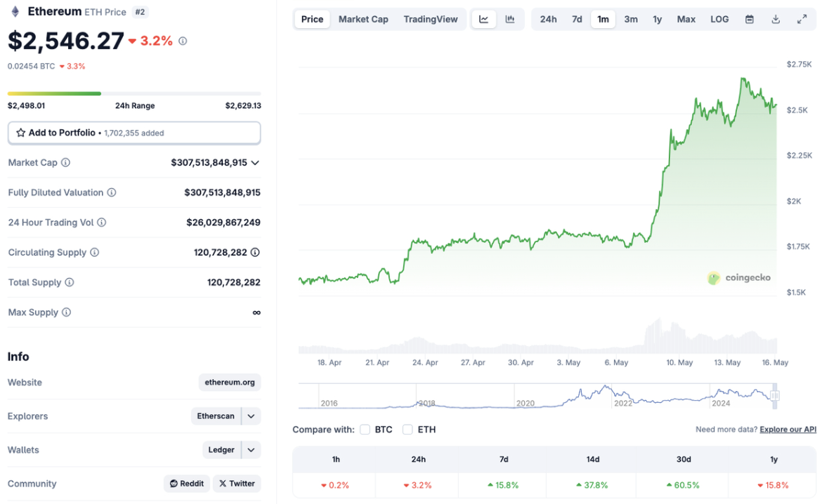Enable the BTC compare checkbox

(x=365, y=430)
